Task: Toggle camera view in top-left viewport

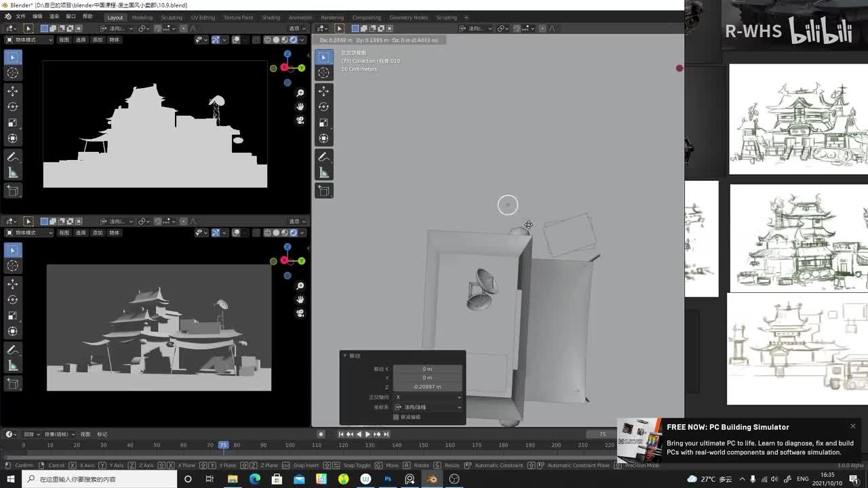Action: click(300, 120)
